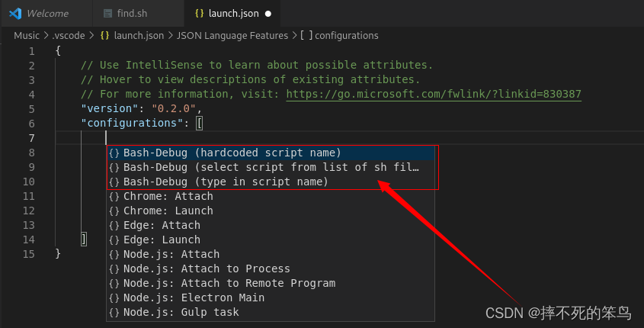
Task: Click line number 15 in gutter
Action: (29, 255)
